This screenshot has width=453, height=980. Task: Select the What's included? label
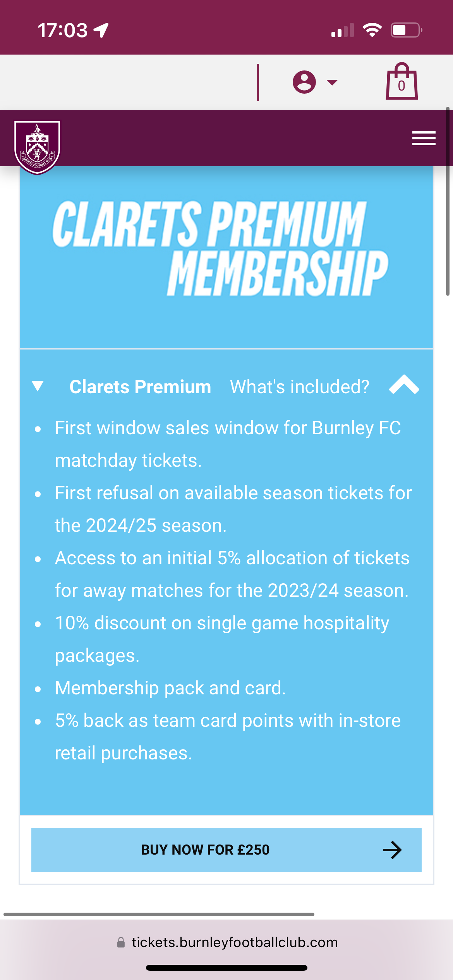pos(300,387)
